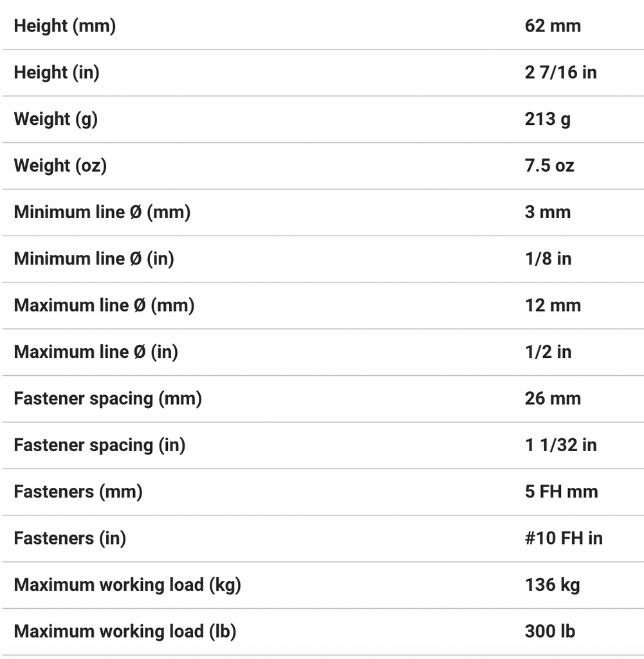Click the Minimum line Ø (mm) label
Screen dimensions: 644x659
(x=102, y=212)
